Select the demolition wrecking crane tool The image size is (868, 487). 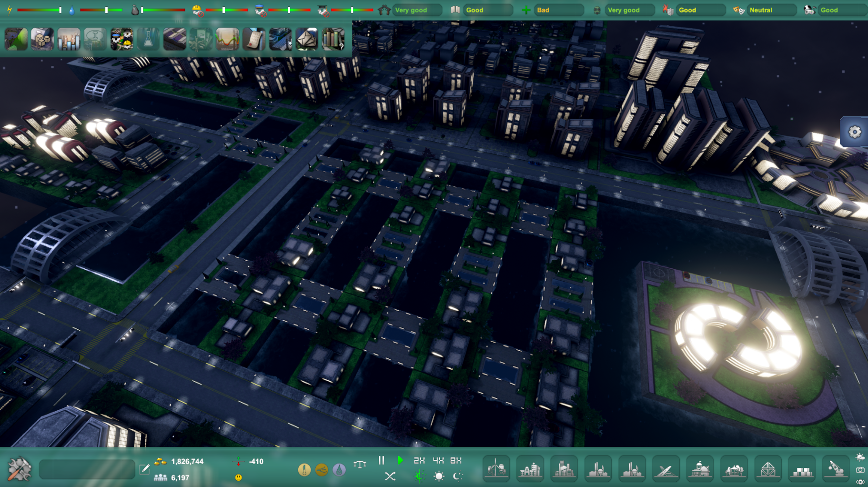pyautogui.click(x=836, y=468)
